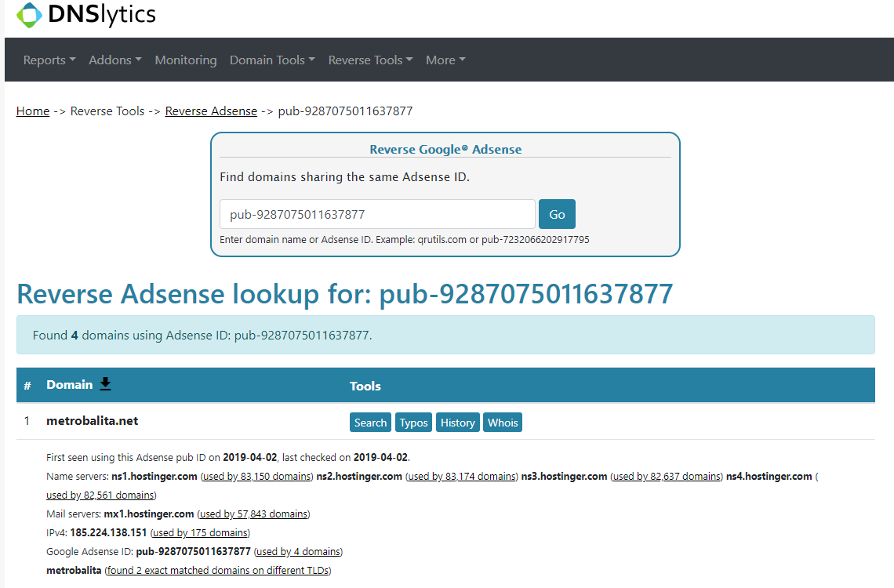
Task: Select ns2.hostinger.com name server text
Action: (359, 477)
